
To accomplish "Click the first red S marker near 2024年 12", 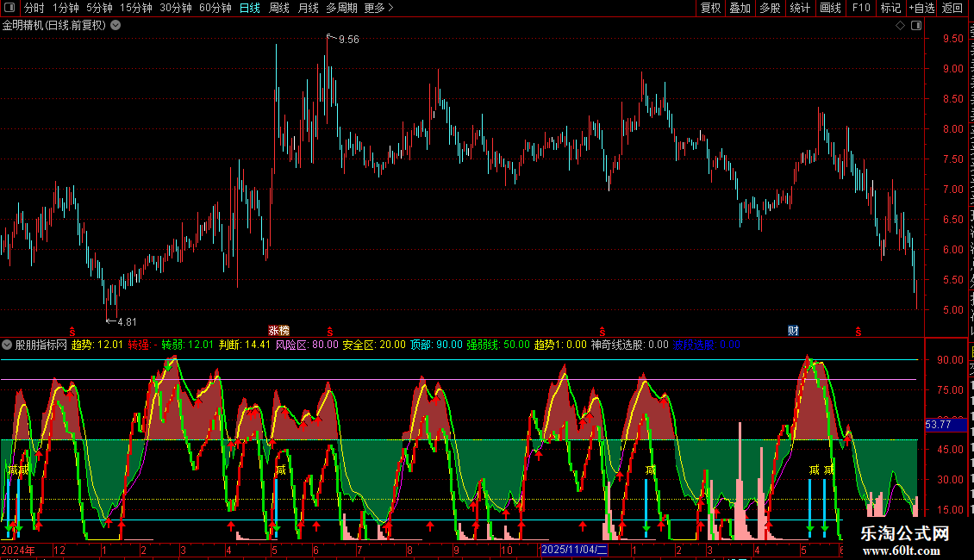I will [x=72, y=332].
